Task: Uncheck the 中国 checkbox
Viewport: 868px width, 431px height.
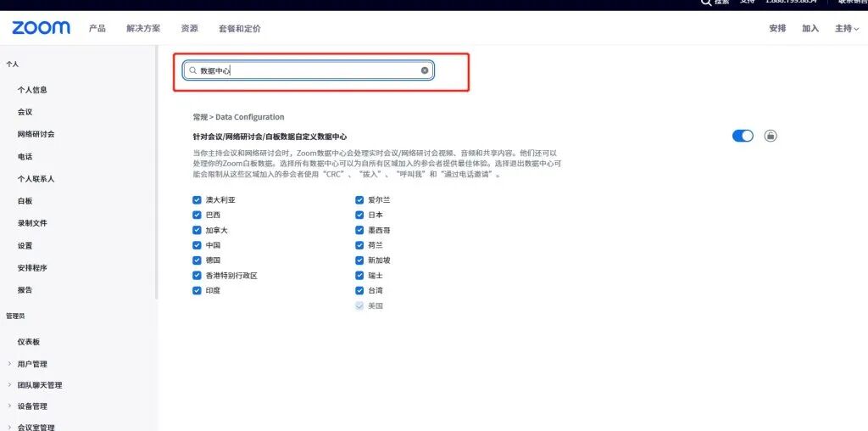Action: pos(197,245)
